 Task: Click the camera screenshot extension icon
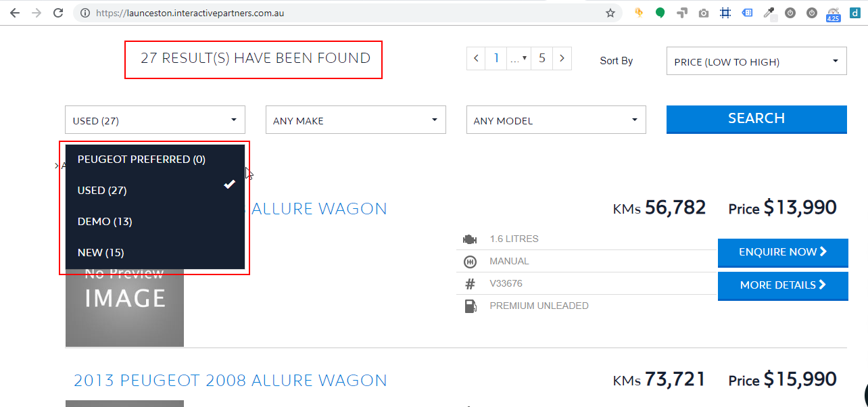704,13
